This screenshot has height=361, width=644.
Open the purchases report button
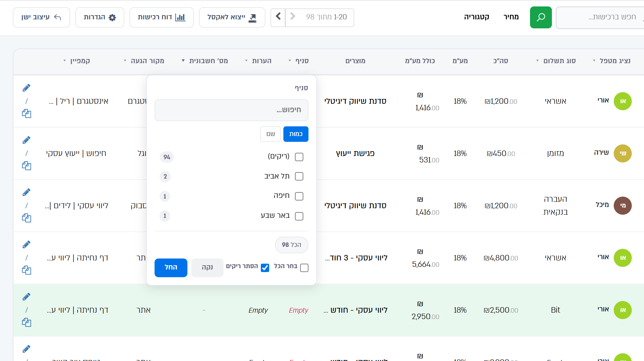pyautogui.click(x=161, y=17)
